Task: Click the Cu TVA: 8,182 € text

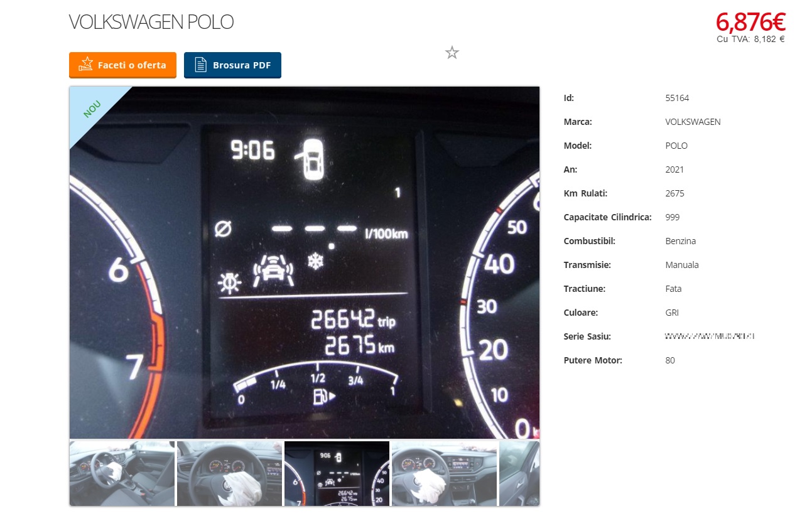Action: [x=750, y=39]
